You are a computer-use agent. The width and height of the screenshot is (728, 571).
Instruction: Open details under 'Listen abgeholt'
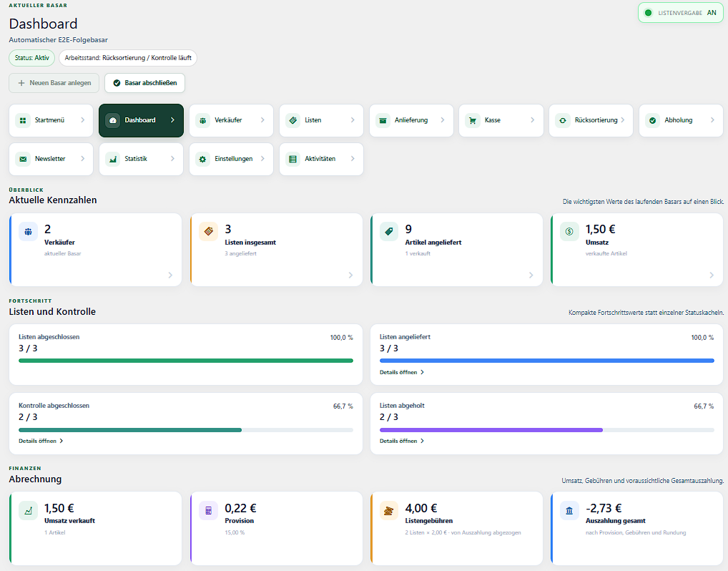click(402, 441)
